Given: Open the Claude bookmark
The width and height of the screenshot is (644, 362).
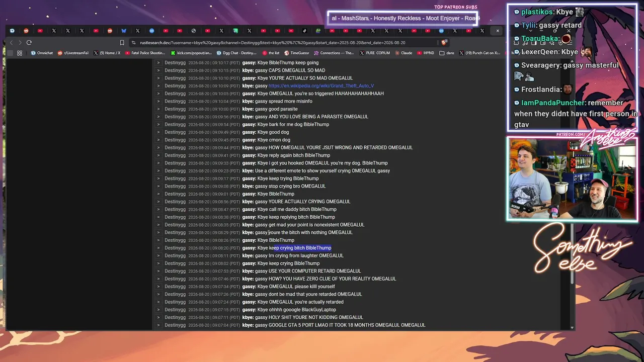Looking at the screenshot, I should pyautogui.click(x=404, y=53).
